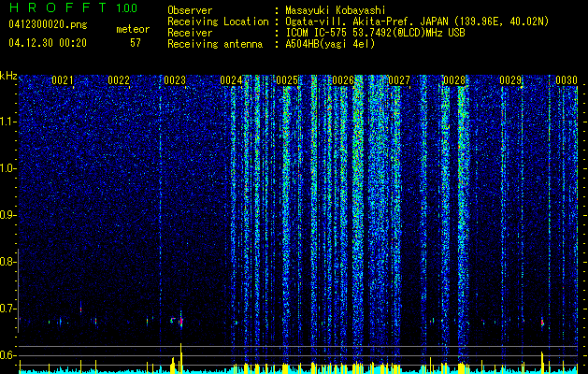Click the file name 0412300020.png
The width and height of the screenshot is (588, 374).
(48, 25)
